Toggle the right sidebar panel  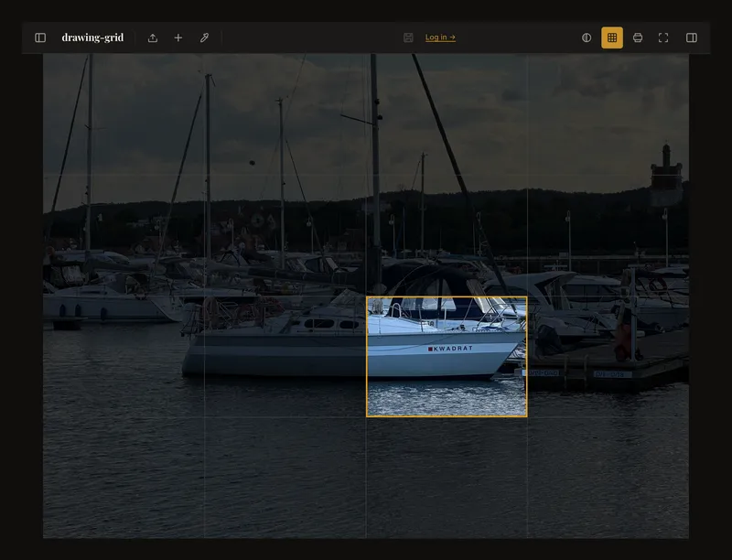coord(692,38)
